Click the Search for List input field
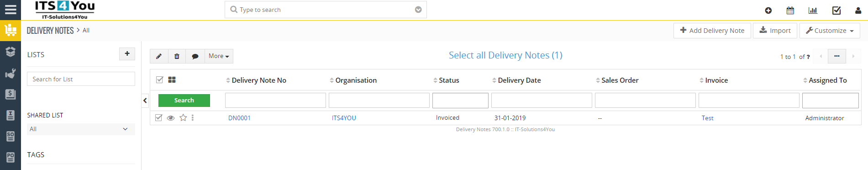This screenshot has width=868, height=170. coord(81,79)
